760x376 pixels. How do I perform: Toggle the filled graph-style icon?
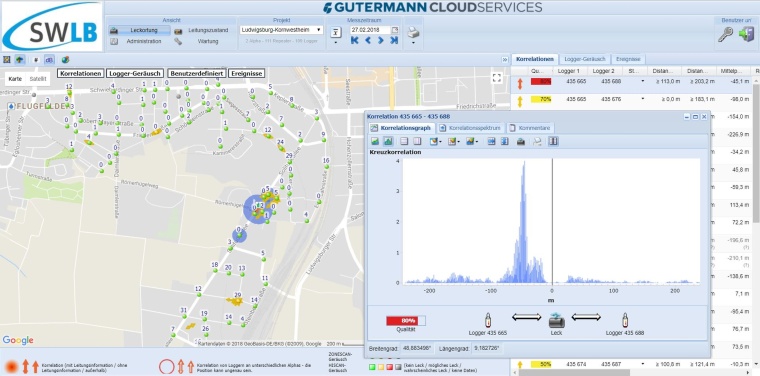point(388,141)
